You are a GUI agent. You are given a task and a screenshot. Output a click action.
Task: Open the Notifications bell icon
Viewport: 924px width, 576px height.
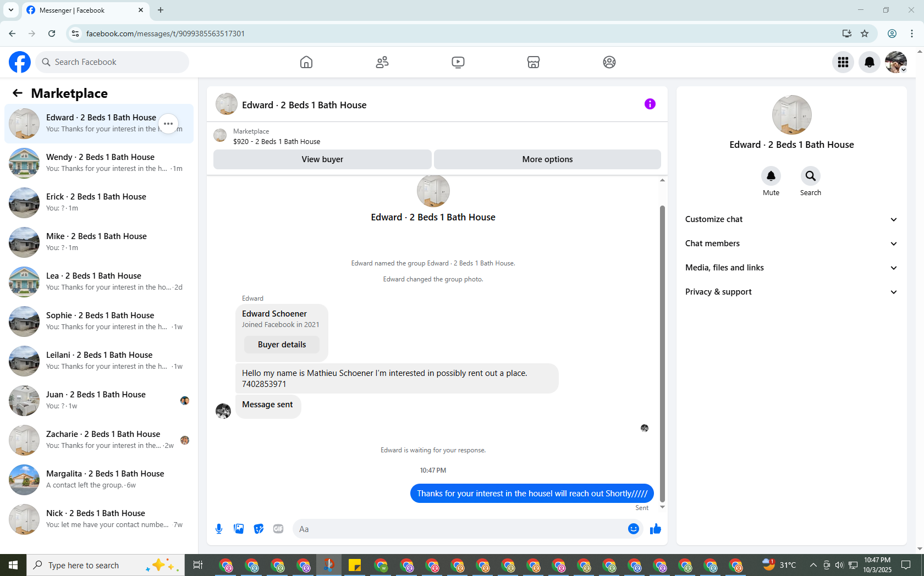tap(870, 62)
